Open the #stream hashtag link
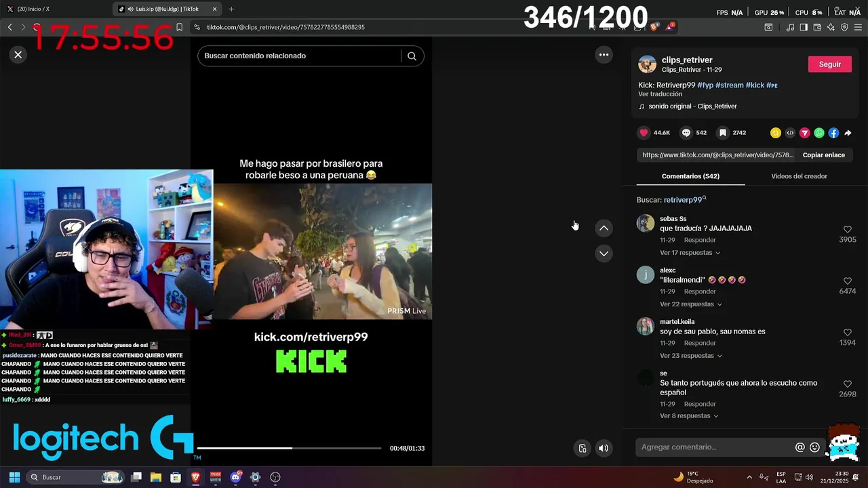 [x=730, y=85]
